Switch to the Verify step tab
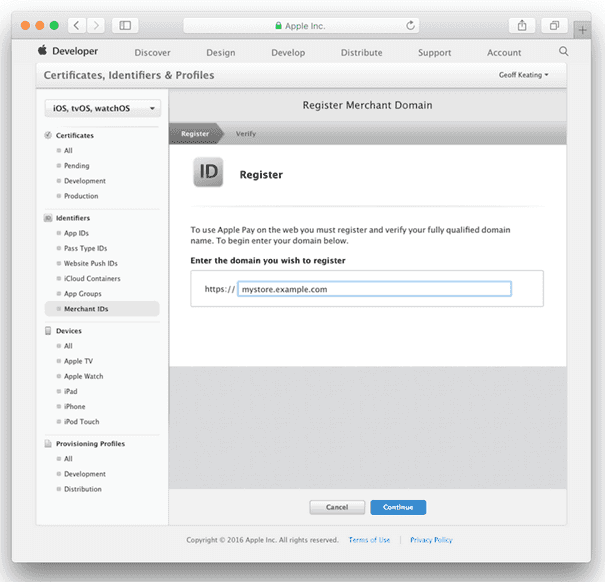 (245, 133)
